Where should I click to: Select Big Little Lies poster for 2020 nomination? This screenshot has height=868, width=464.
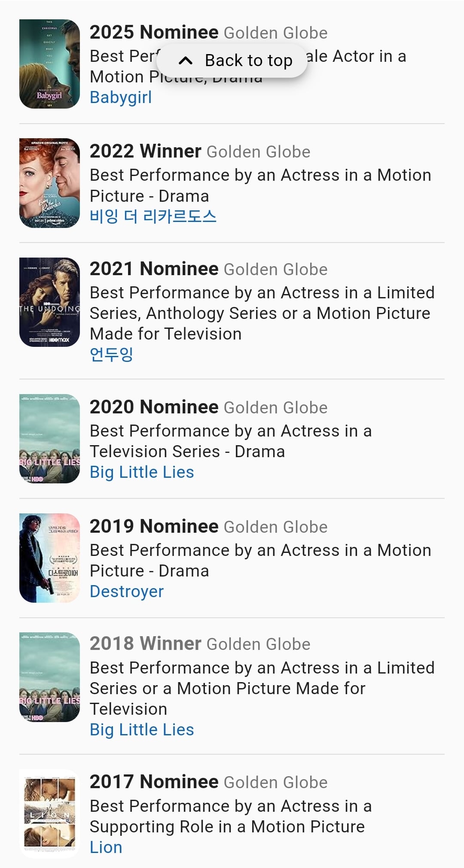pyautogui.click(x=50, y=439)
